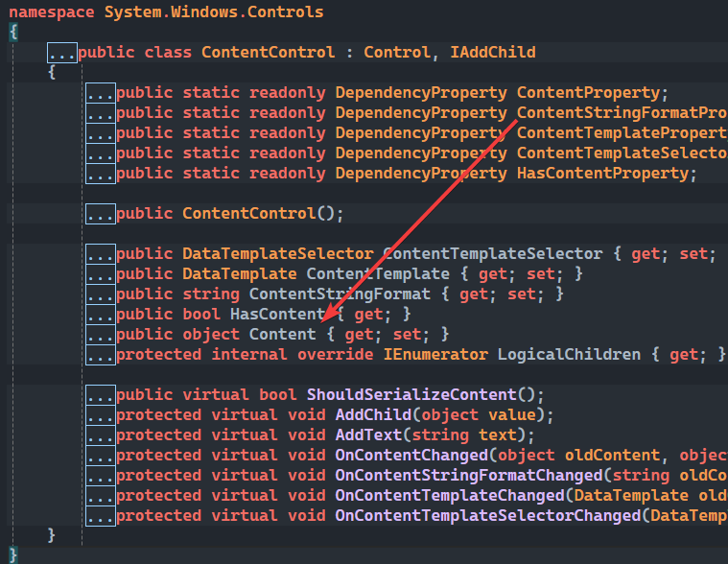Expand collapsed block before OnContentTemplateChanged method
Screen dimensions: 728x564
coord(101,496)
